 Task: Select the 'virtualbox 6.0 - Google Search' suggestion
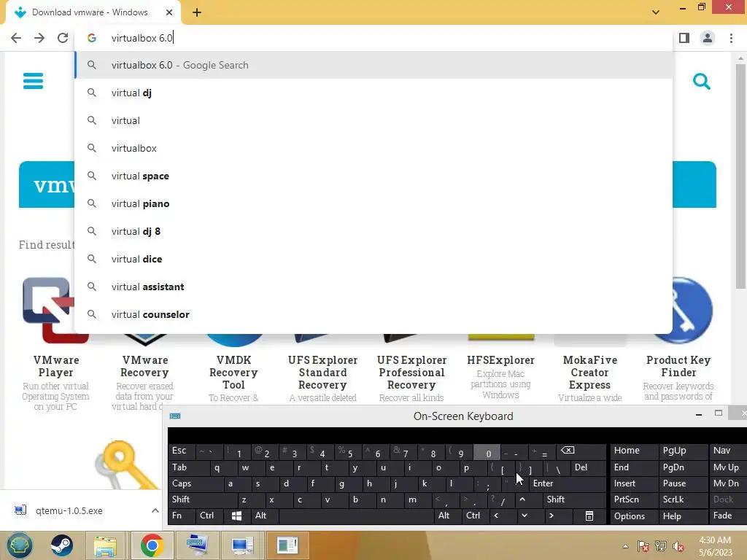point(374,65)
